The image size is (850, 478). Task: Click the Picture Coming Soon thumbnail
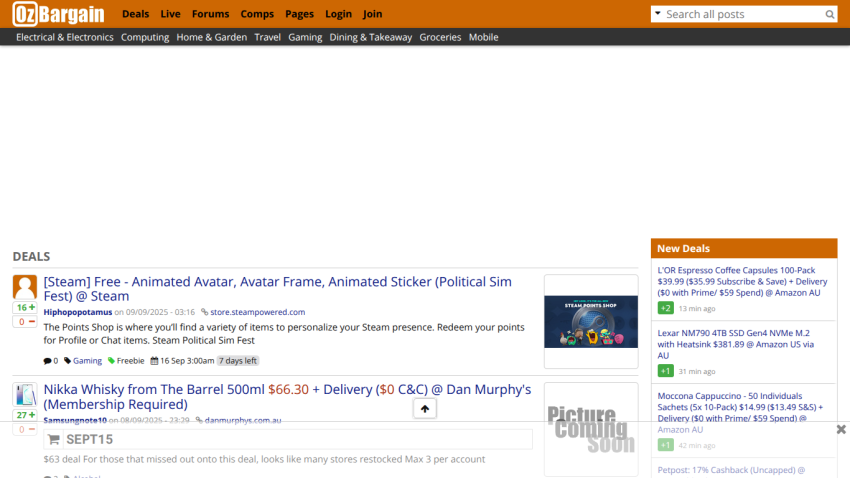point(591,429)
